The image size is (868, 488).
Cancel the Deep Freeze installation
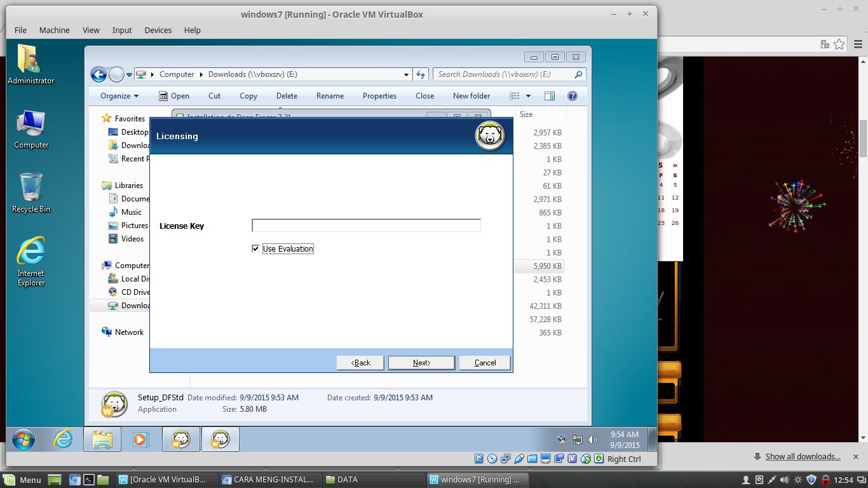pos(485,363)
